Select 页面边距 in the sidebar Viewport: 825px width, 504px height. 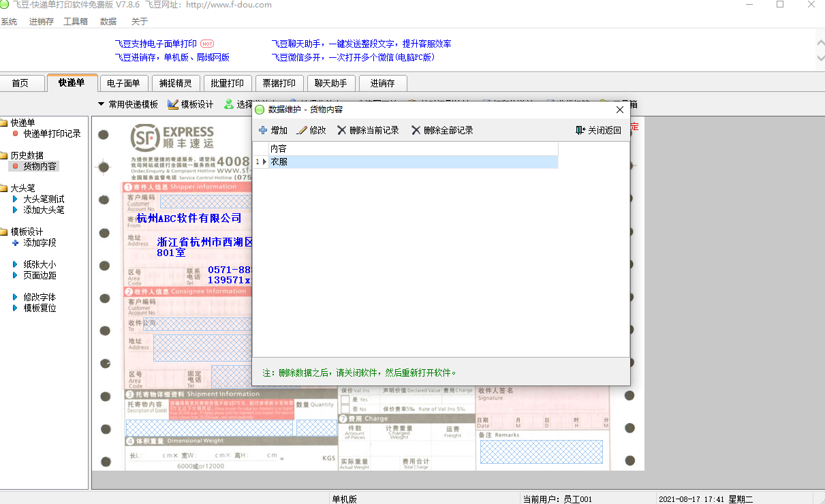coord(40,275)
